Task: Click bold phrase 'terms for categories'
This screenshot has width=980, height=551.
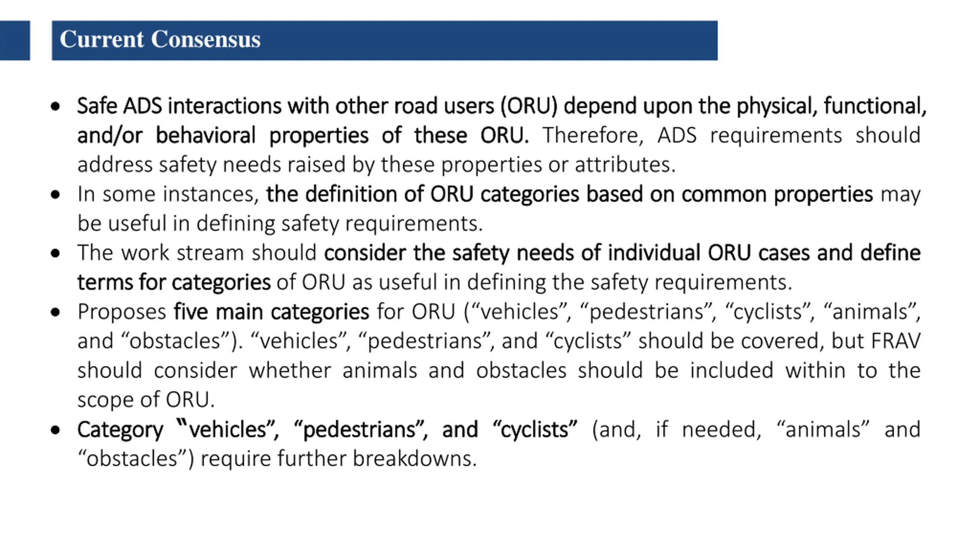Action: (x=174, y=282)
